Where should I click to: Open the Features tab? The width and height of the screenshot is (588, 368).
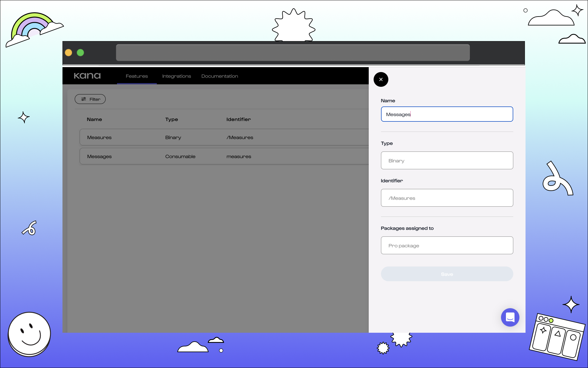[137, 76]
